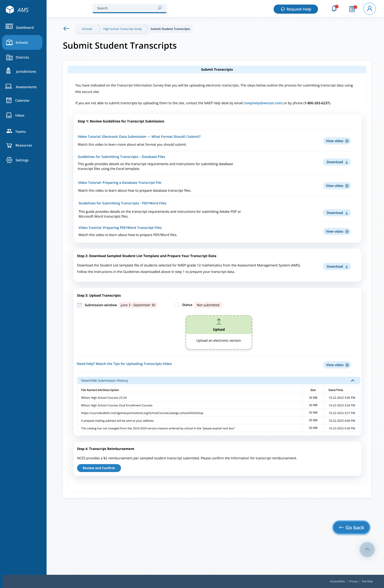
Task: View video for What Format Should I Submit
Action: pyautogui.click(x=337, y=141)
